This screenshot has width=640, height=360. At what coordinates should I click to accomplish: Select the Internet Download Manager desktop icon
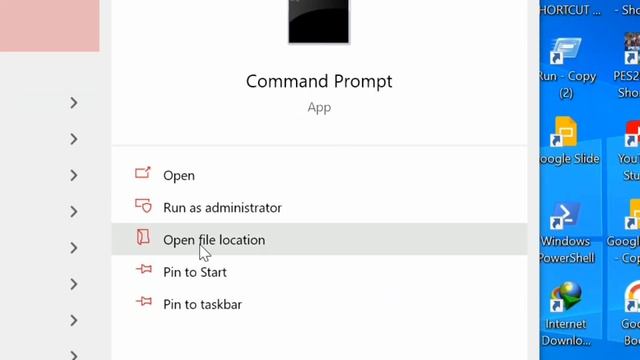coord(566,314)
